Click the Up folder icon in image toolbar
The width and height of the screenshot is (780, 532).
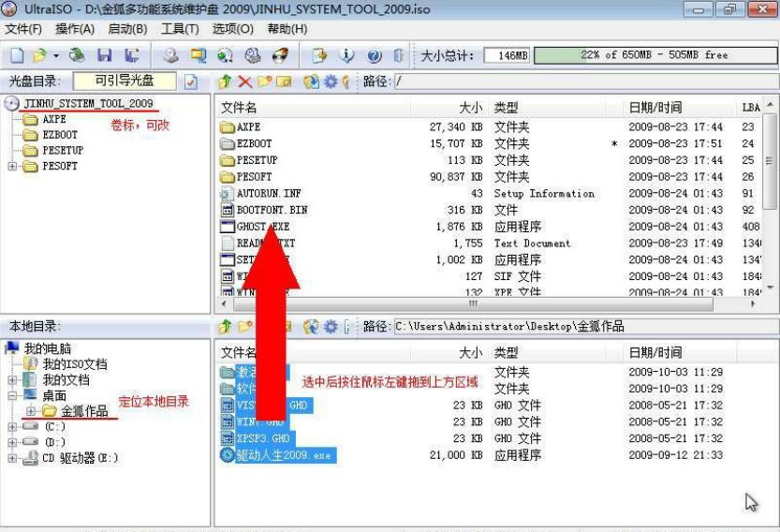click(x=226, y=81)
